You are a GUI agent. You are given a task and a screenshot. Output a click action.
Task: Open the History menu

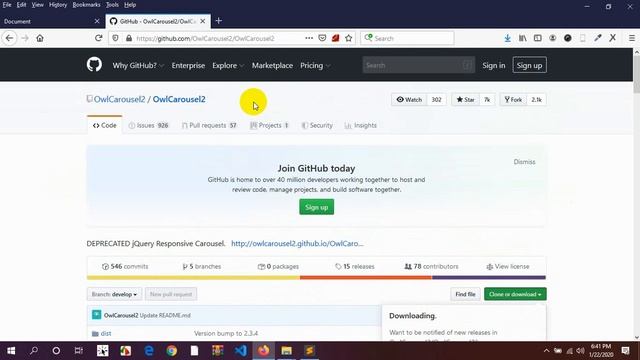58,5
